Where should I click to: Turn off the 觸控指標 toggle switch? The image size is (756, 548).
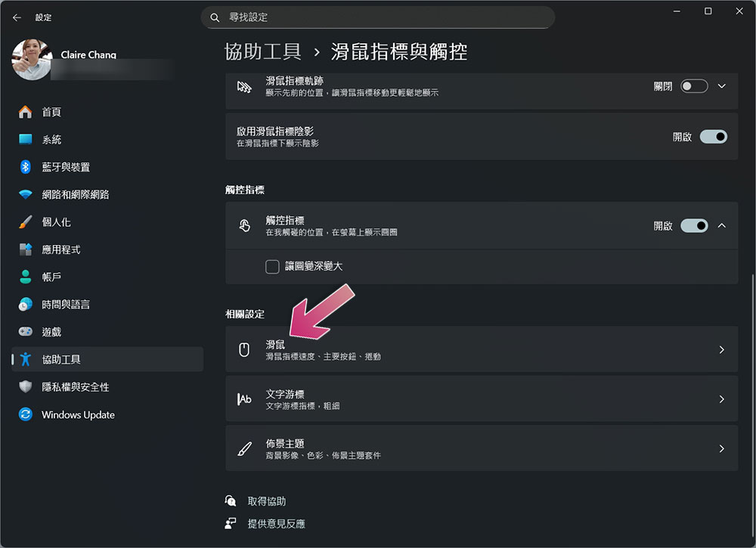694,225
